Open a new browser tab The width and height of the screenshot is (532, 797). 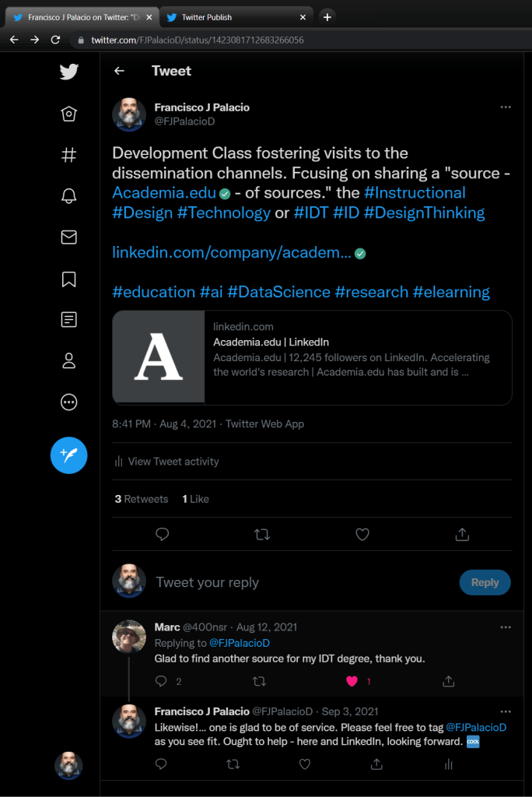coord(327,17)
